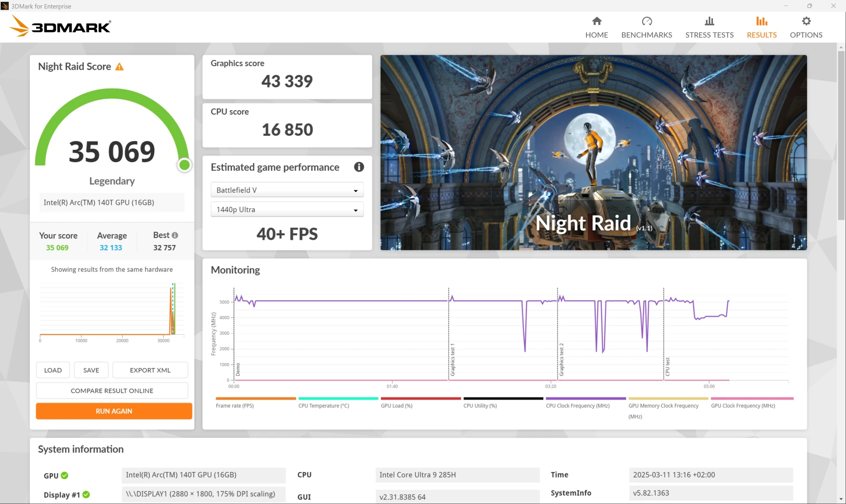Image resolution: width=846 pixels, height=504 pixels.
Task: Open the 1440p Ultra resolution dropdown
Action: pyautogui.click(x=287, y=209)
